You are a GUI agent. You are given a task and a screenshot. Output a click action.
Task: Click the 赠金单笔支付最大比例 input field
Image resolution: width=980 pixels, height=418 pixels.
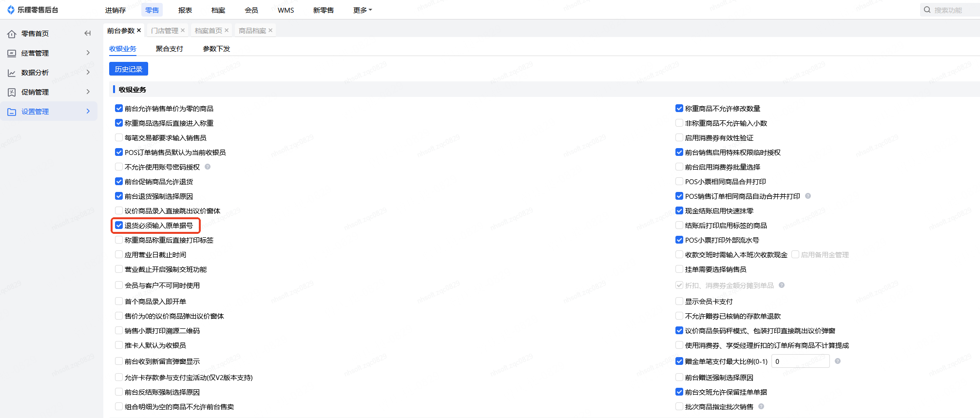800,361
